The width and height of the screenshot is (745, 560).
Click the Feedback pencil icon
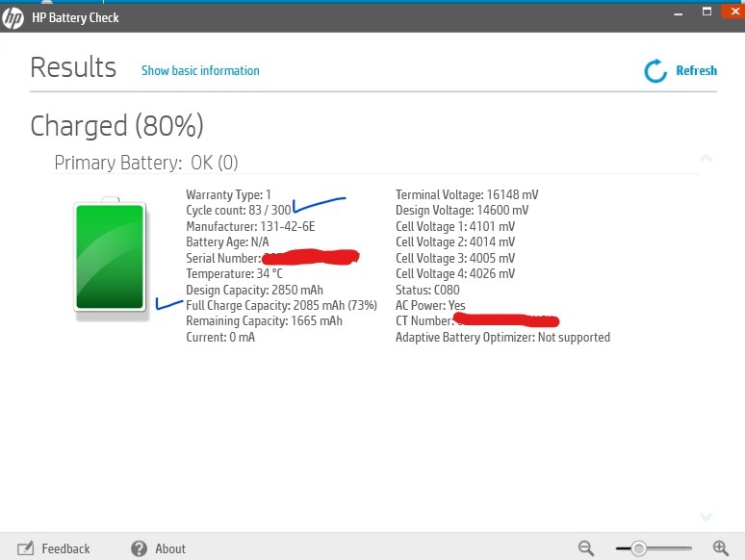pos(26,548)
